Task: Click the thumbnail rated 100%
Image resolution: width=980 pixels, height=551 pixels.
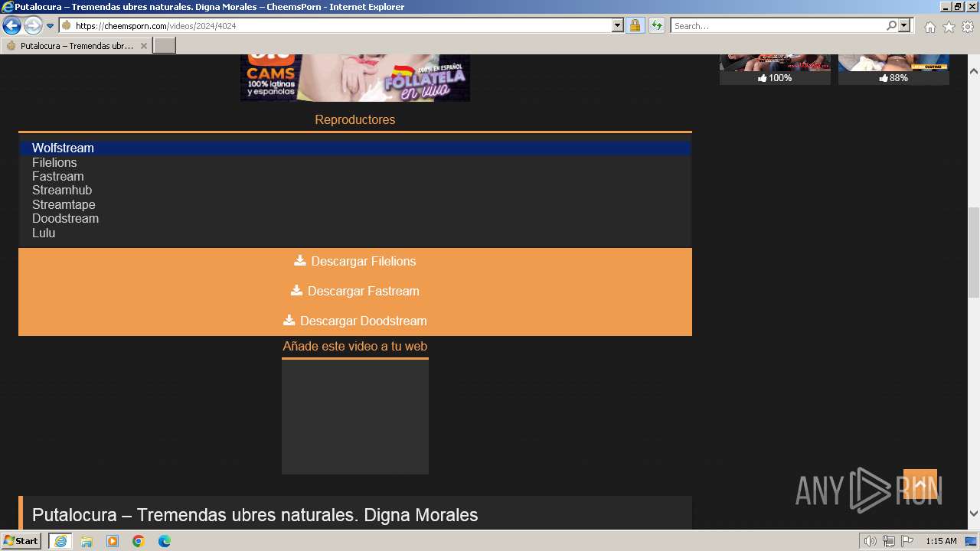Action: click(775, 63)
